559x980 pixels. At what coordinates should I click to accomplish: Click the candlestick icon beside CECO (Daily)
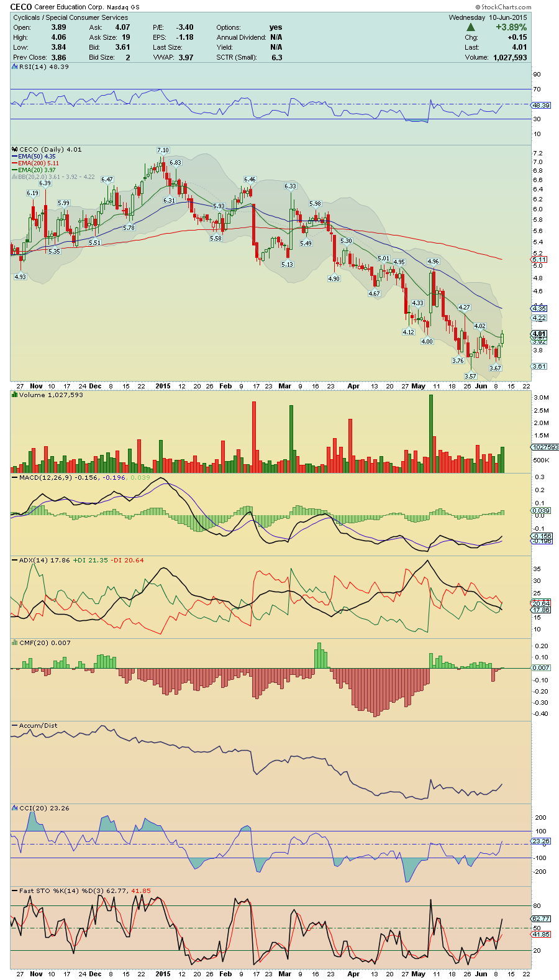(15, 149)
